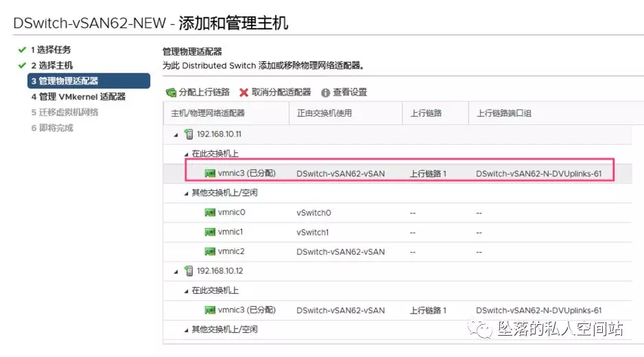644x357 pixels.
Task: Click DSwitch-vSAN62-vSAN cell in highlighted vmnic3 row
Action: (x=340, y=174)
